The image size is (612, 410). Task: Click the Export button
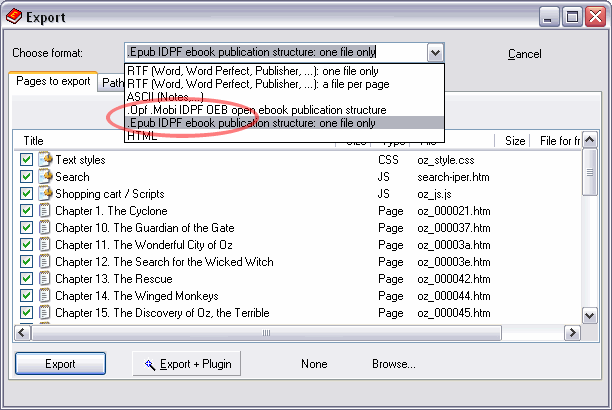[60, 364]
